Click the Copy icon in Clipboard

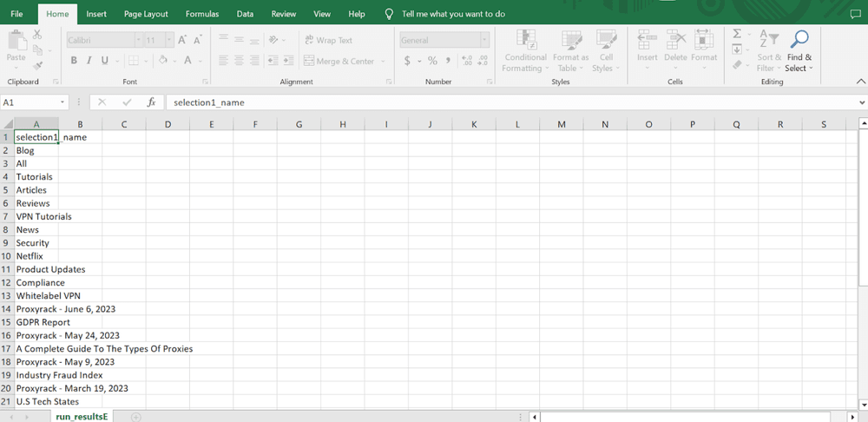(x=37, y=50)
